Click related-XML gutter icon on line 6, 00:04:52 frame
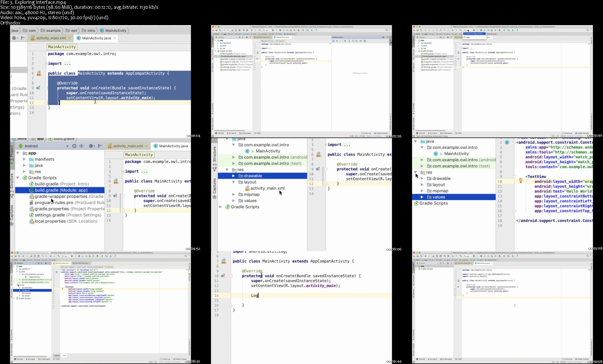The width and height of the screenshot is (603, 364). point(116,181)
